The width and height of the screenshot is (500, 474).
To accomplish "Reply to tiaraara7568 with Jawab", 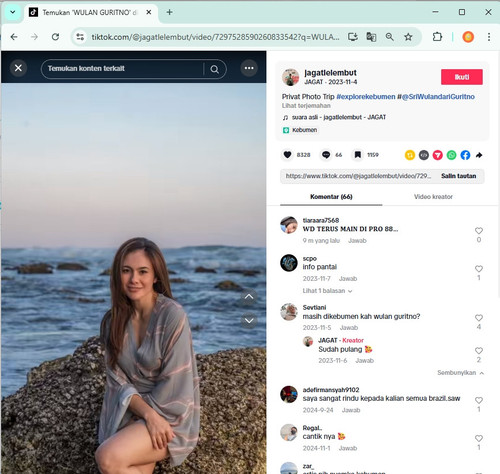I will tap(357, 241).
